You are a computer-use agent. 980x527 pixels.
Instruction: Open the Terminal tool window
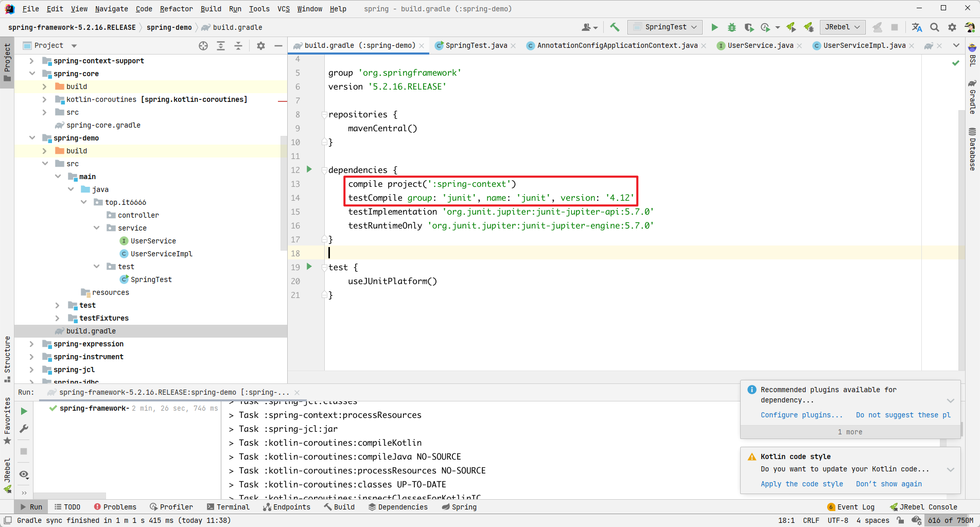(x=228, y=507)
